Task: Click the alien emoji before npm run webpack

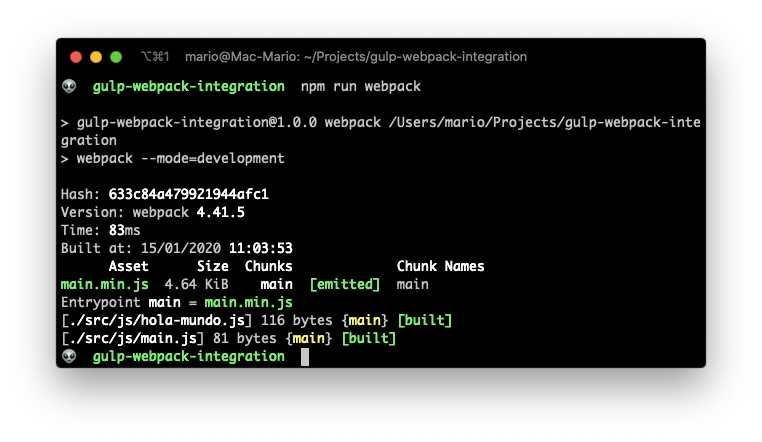Action: (69, 86)
